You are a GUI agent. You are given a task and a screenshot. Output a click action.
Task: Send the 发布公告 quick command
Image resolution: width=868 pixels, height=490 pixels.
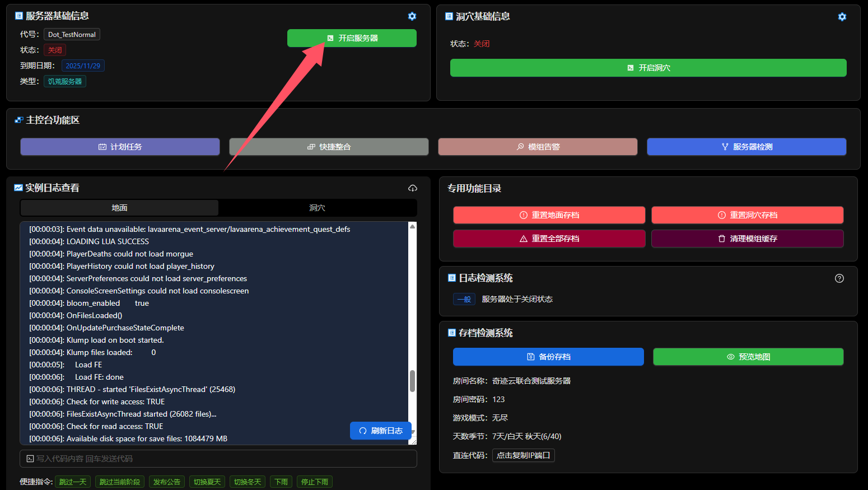click(167, 482)
